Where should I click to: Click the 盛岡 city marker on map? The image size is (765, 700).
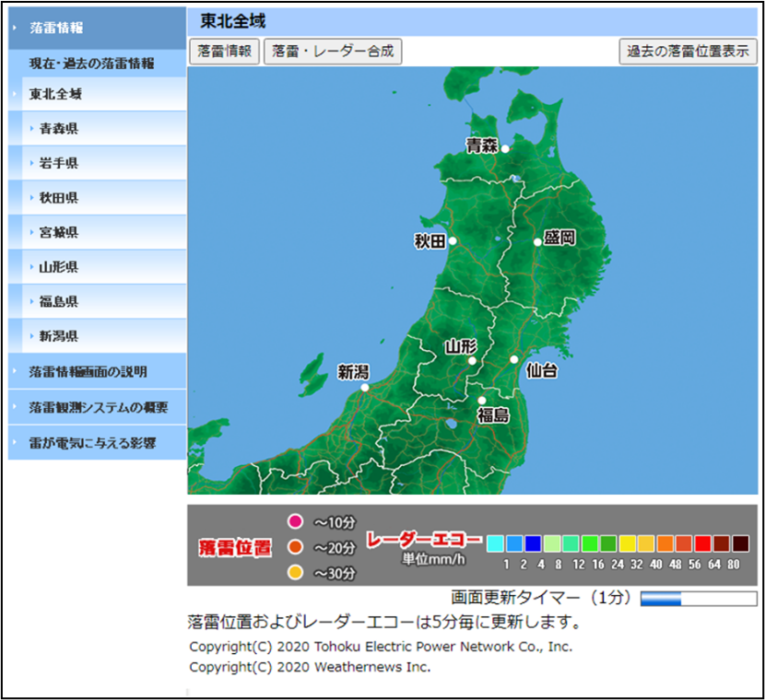click(537, 242)
